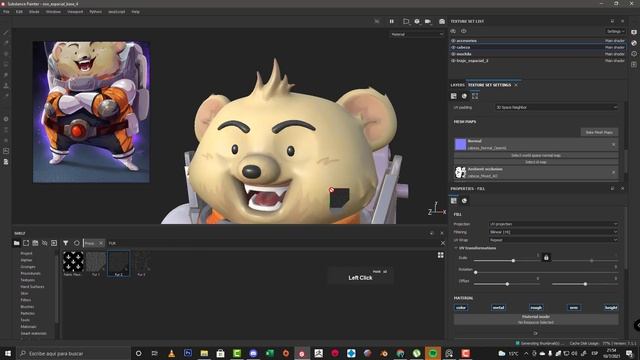Open VLC from the Windows taskbar
Screen dimensions: 640x360
171,353
